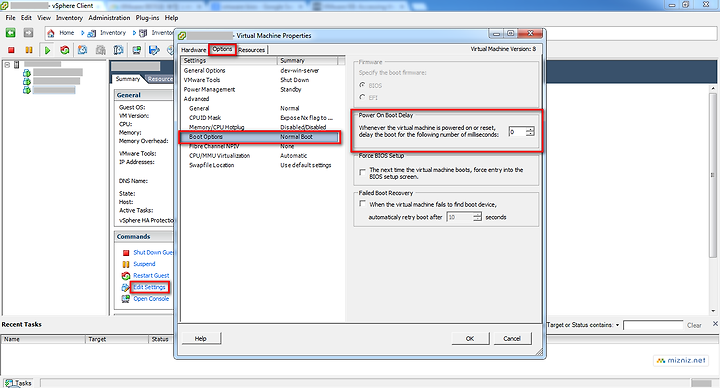
Task: Click the Tasks icon in status bar
Action: tap(9, 382)
